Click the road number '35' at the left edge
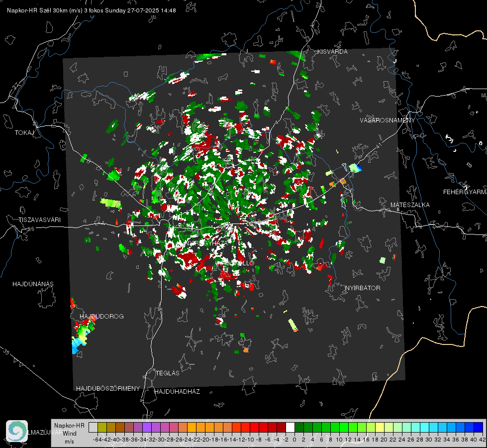 6,352
